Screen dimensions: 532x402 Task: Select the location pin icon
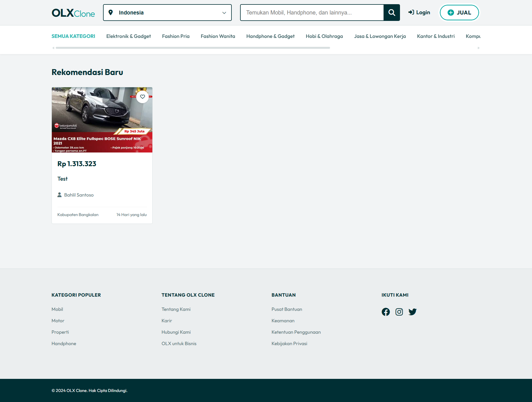click(x=111, y=12)
